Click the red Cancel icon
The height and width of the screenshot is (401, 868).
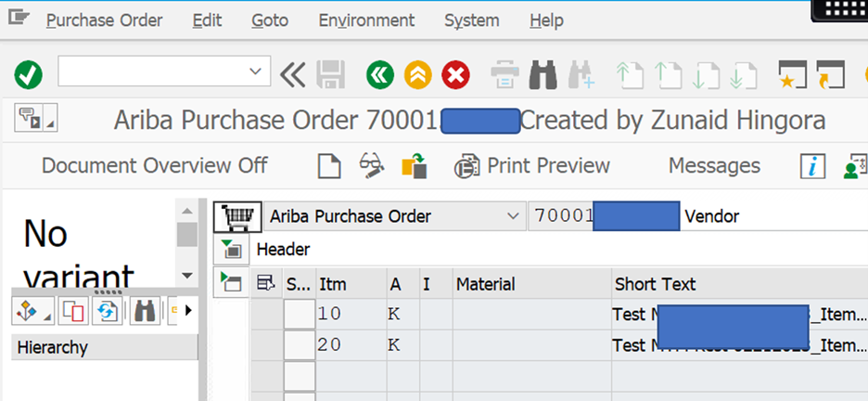coord(455,74)
